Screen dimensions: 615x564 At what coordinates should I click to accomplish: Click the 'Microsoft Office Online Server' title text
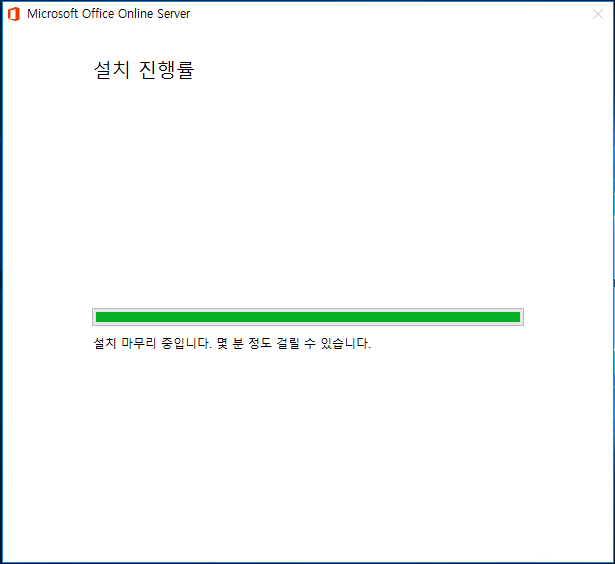[108, 14]
